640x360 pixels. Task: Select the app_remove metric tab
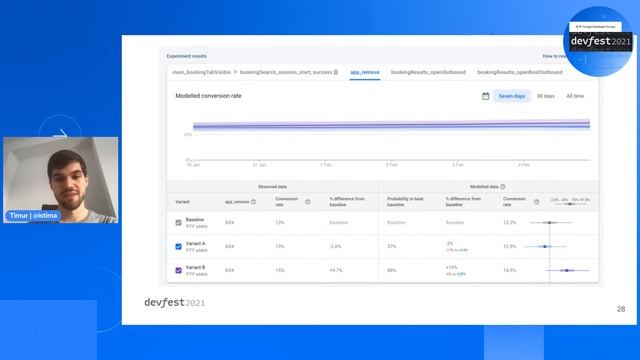click(x=365, y=72)
